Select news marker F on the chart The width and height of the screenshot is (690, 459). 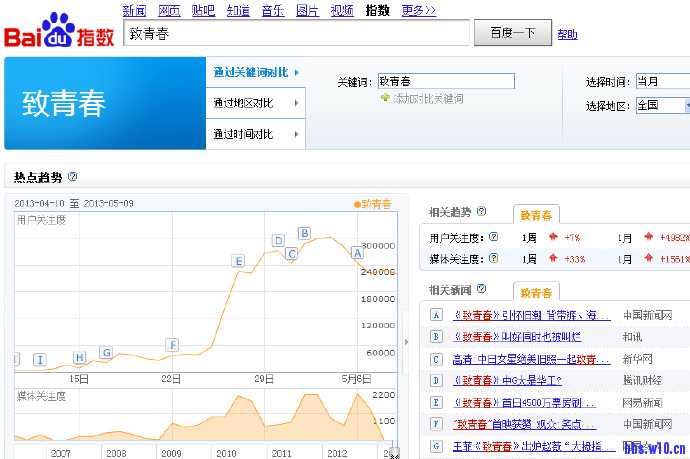[172, 345]
